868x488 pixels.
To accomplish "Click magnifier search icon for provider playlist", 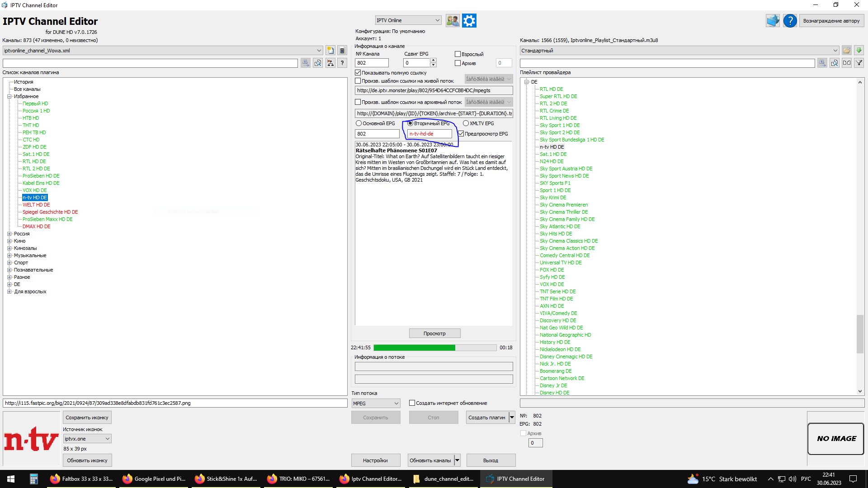I will [835, 63].
